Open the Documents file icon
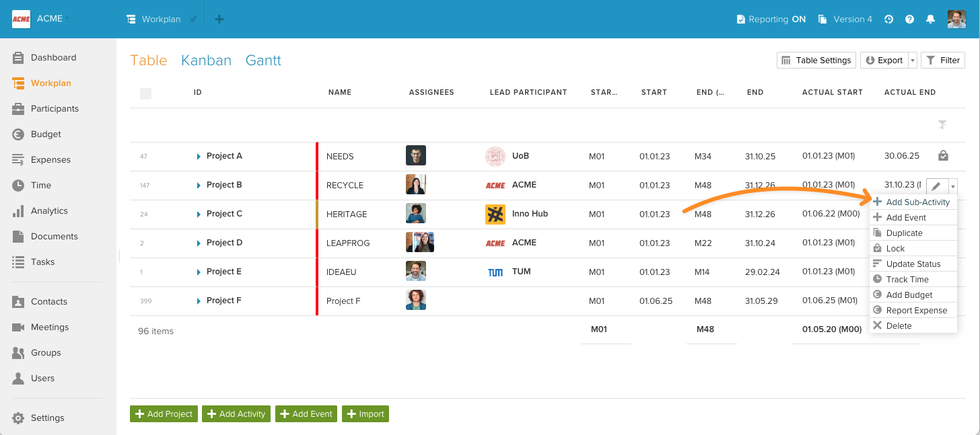 pos(18,237)
